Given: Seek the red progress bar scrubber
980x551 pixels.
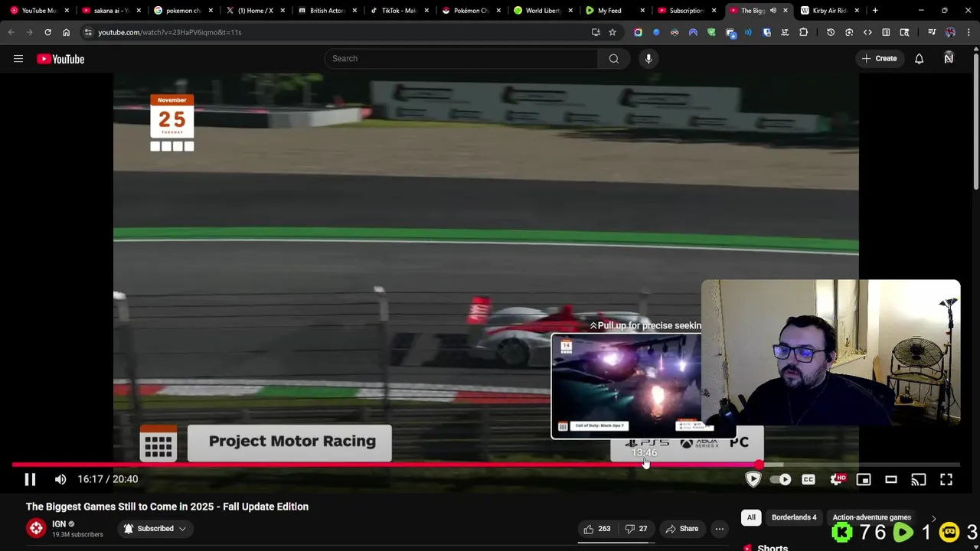Looking at the screenshot, I should [x=759, y=465].
